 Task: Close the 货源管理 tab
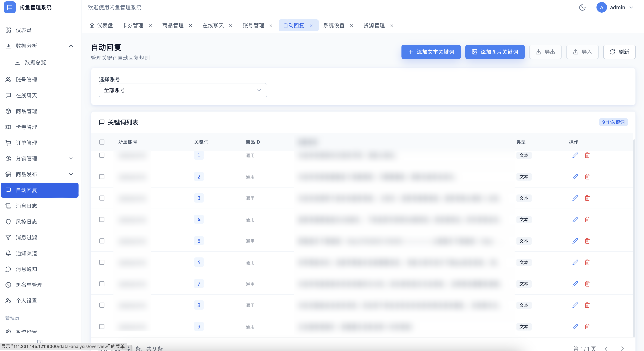[392, 26]
